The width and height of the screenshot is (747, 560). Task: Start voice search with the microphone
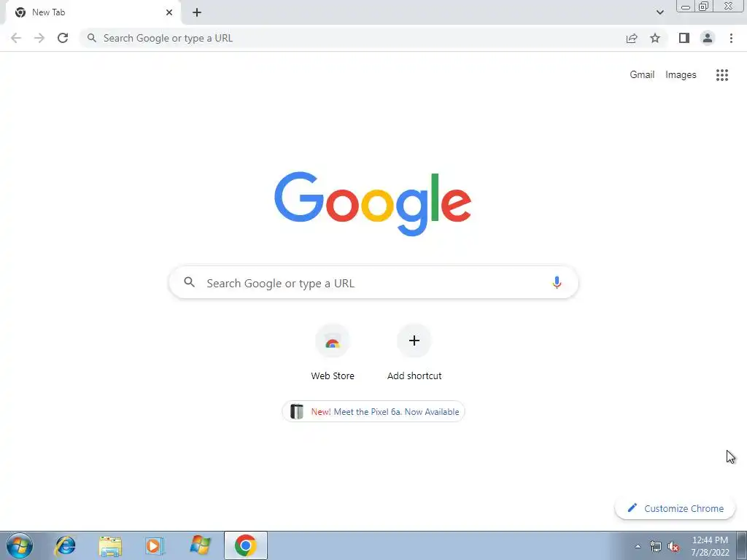tap(557, 282)
